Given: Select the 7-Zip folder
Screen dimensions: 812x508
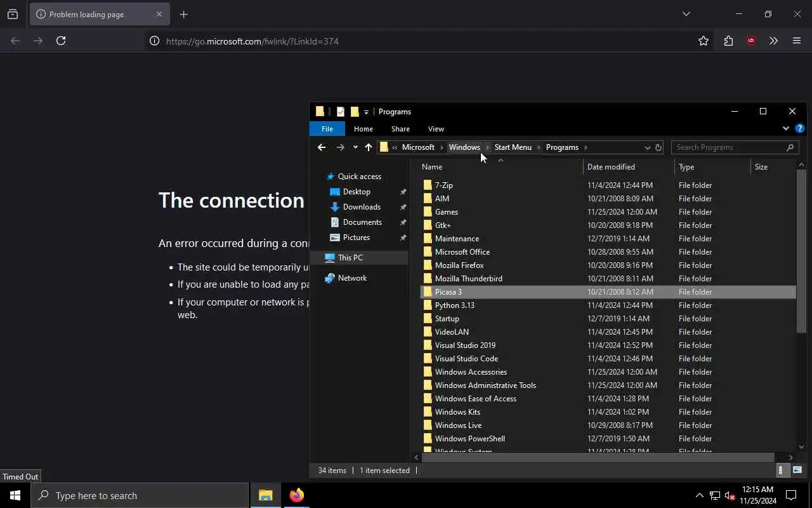Looking at the screenshot, I should click(x=608, y=185).
